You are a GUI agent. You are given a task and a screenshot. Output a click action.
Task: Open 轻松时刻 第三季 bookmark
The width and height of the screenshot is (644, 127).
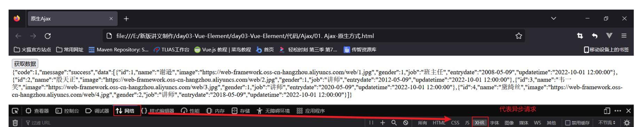[308, 50]
